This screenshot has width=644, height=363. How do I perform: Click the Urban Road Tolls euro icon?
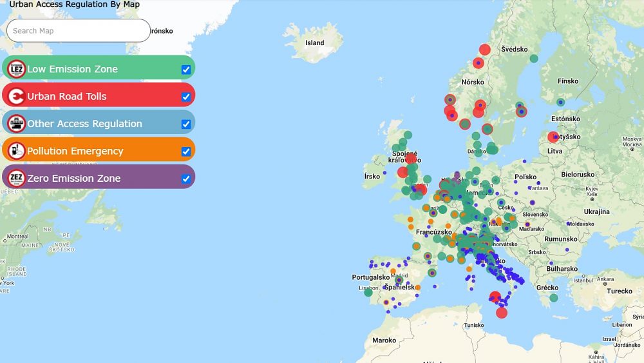pos(16,96)
